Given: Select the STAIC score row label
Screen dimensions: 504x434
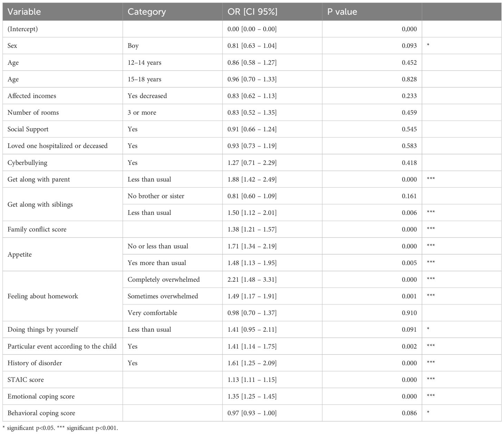Looking at the screenshot, I should click(26, 380).
